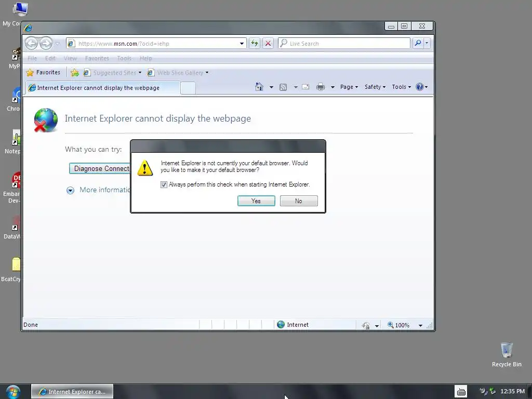
Task: Open search provider options dropdown arrow
Action: (x=427, y=43)
